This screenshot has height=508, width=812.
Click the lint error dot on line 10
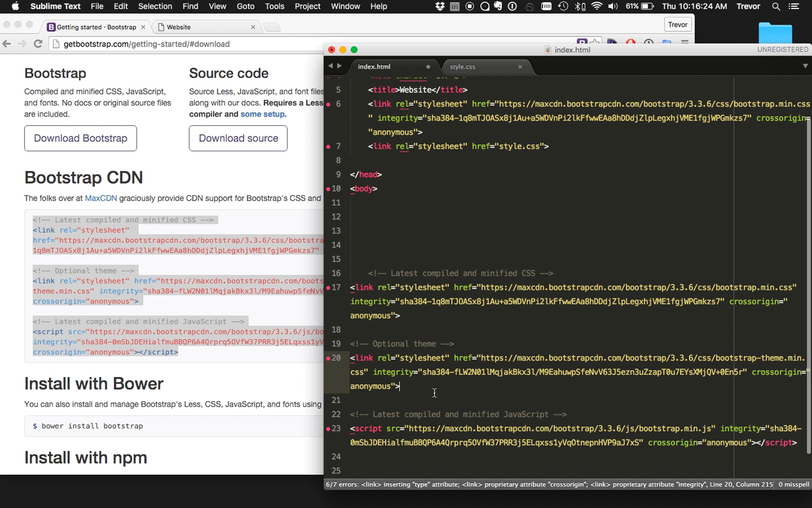click(328, 189)
